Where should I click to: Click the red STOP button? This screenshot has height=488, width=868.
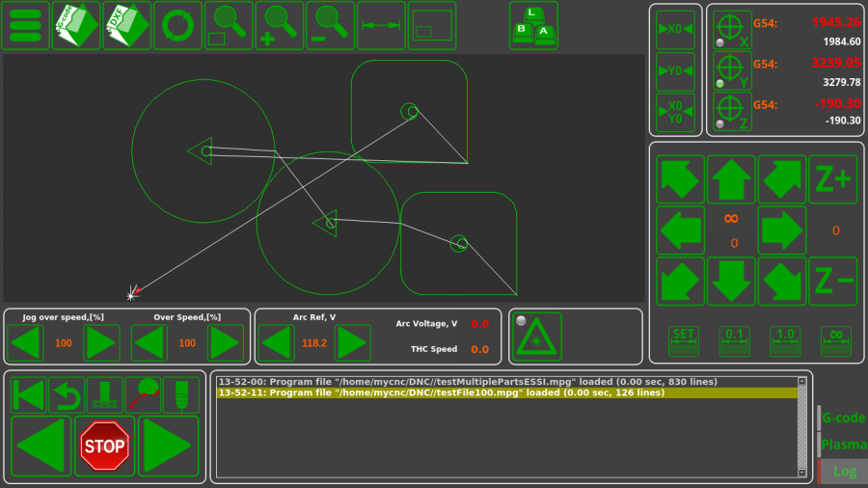(104, 446)
